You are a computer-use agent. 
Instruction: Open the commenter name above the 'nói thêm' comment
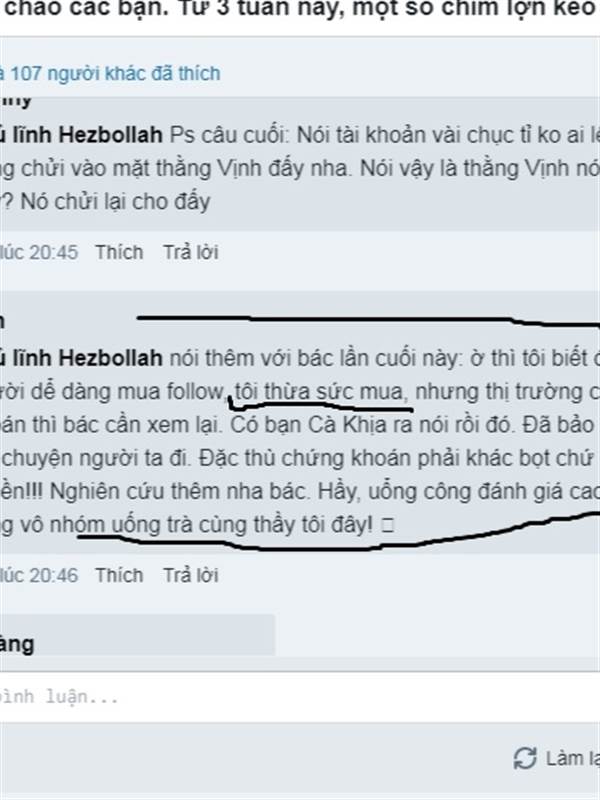coord(3,322)
